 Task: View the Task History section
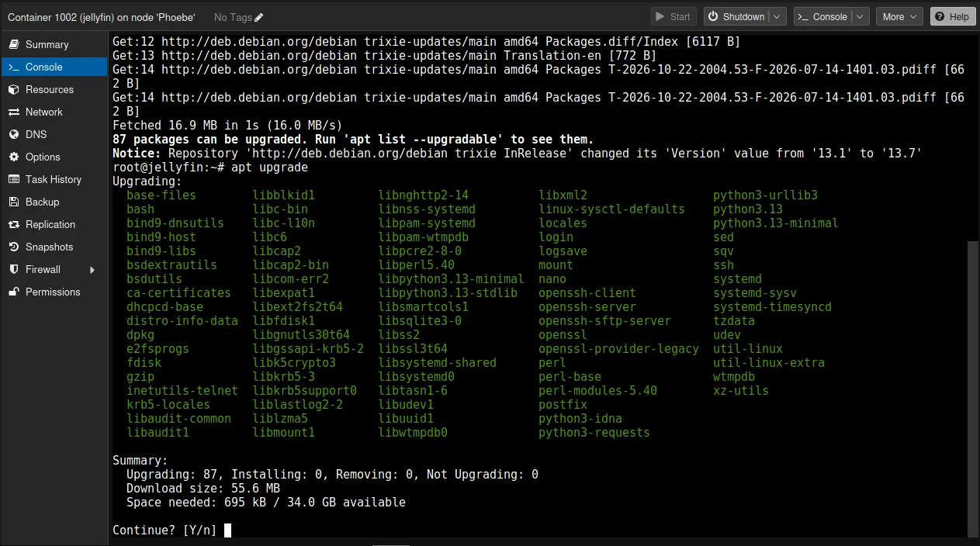[54, 179]
